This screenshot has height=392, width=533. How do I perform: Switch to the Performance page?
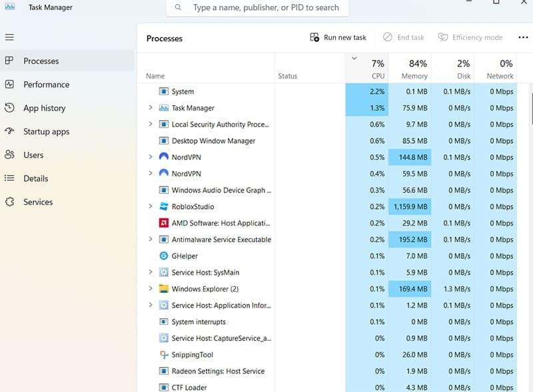click(x=67, y=85)
